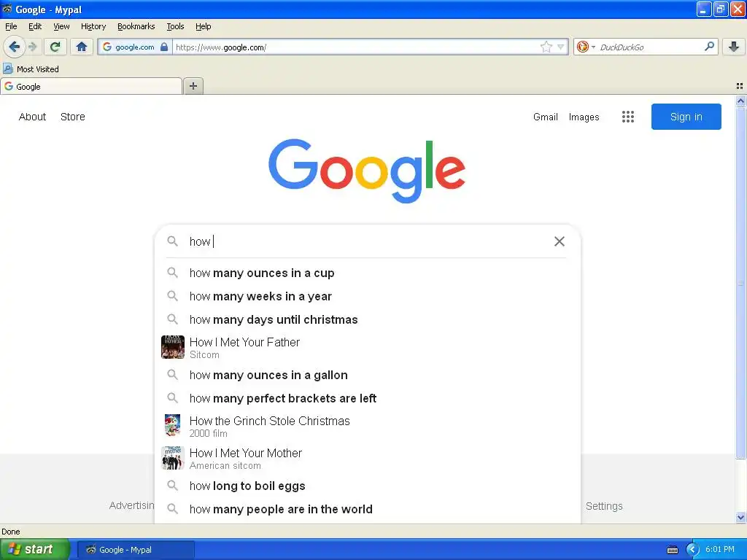Click the page scrollbar down arrow
The height and width of the screenshot is (560, 747).
point(740,517)
